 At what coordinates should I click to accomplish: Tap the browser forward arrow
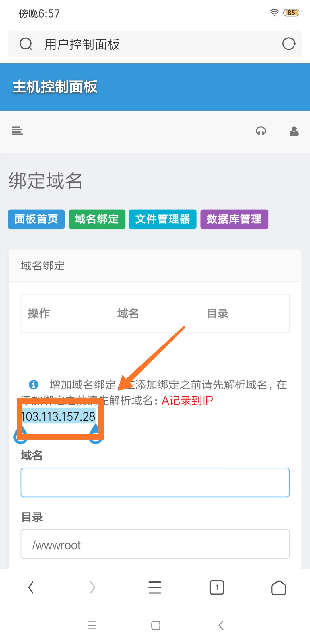pyautogui.click(x=92, y=587)
